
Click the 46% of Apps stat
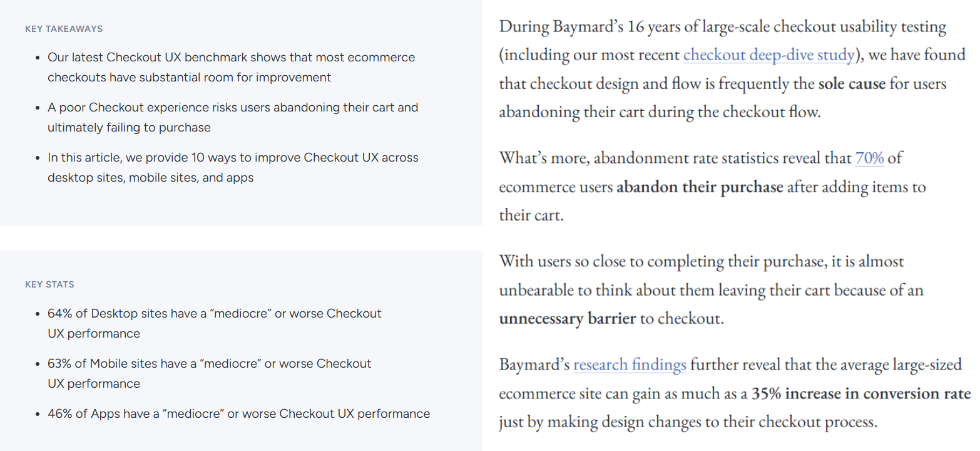pos(239,414)
